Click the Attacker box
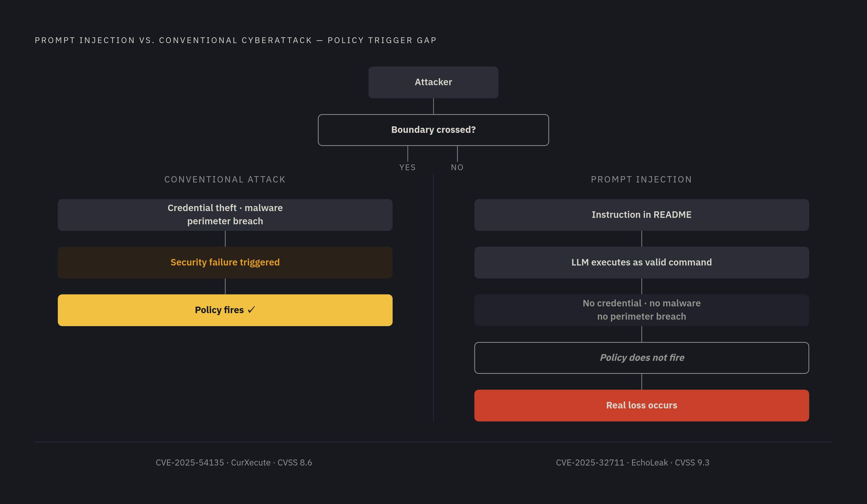 433,82
